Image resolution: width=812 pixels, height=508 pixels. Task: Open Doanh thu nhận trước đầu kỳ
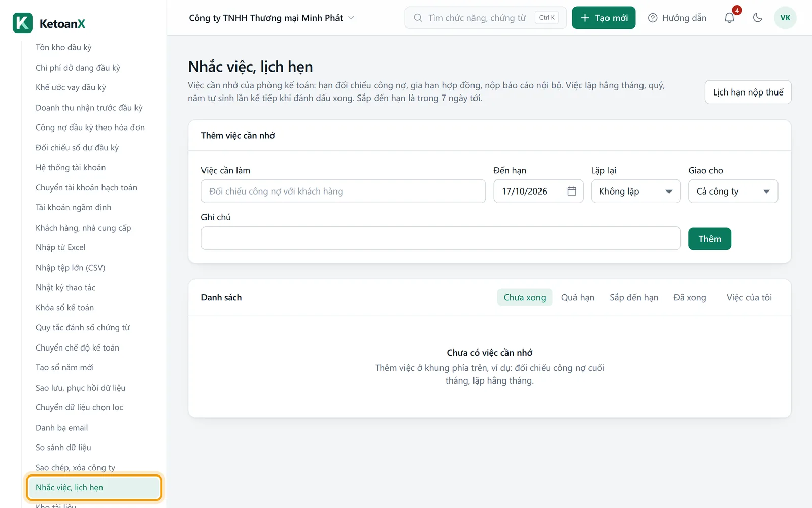pos(89,108)
